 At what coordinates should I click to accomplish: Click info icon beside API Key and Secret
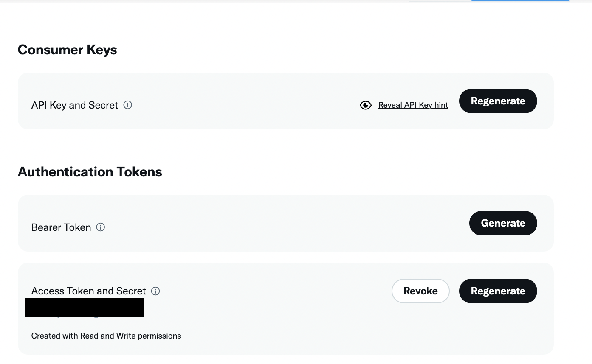click(127, 105)
